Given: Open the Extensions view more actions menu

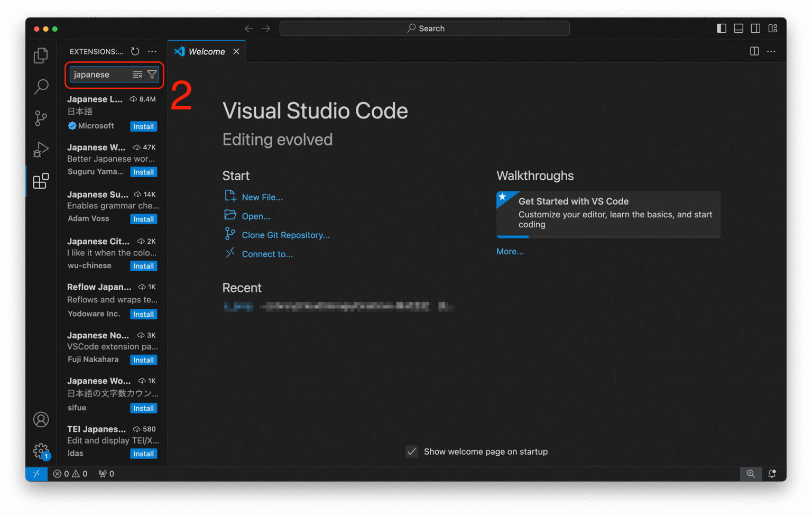Looking at the screenshot, I should click(152, 51).
